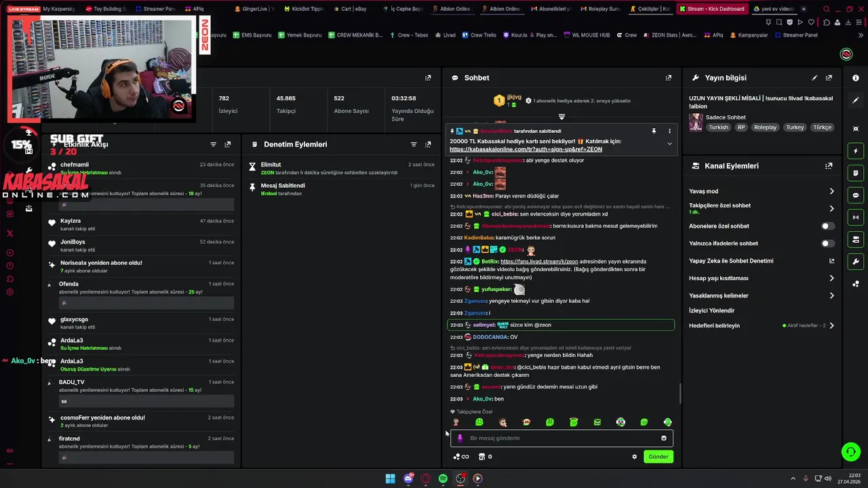Pop out the Sohbet chat panel
The width and height of the screenshot is (868, 488).
(x=669, y=78)
